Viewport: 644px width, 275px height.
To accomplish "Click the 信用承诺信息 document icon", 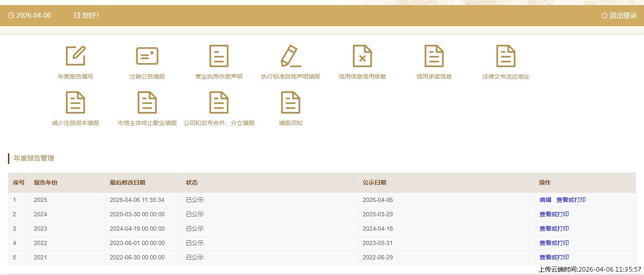I will pyautogui.click(x=434, y=56).
